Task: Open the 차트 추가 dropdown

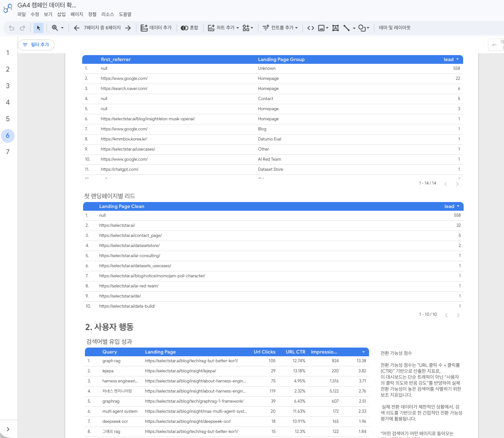Action: coord(223,28)
